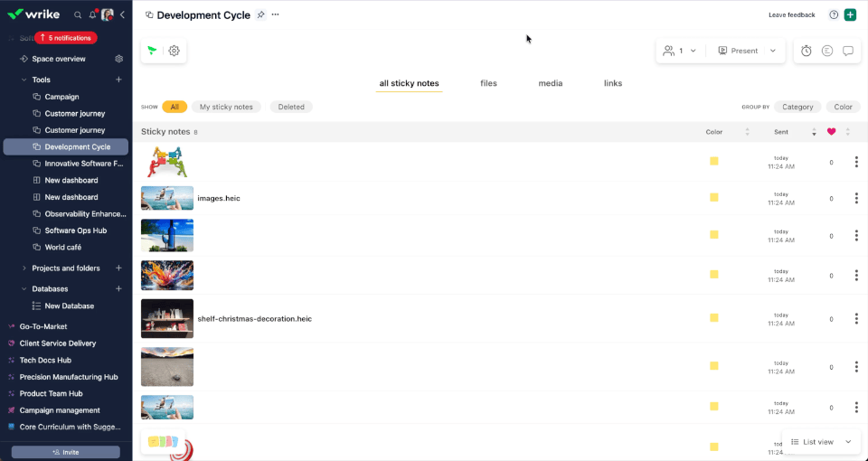868x461 pixels.
Task: Click Leave feedback link
Action: (x=792, y=15)
